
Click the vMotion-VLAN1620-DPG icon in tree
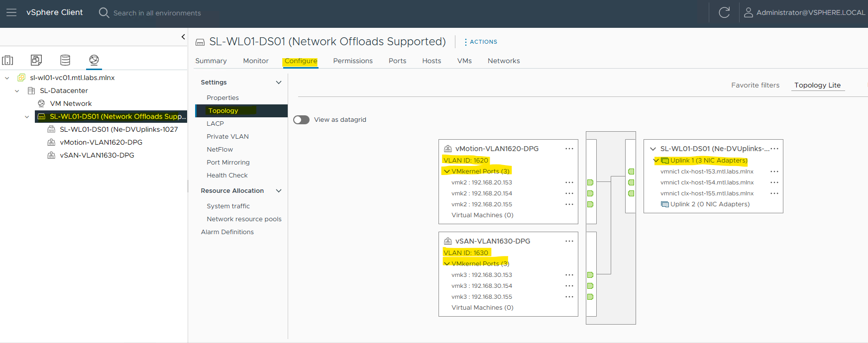[51, 142]
